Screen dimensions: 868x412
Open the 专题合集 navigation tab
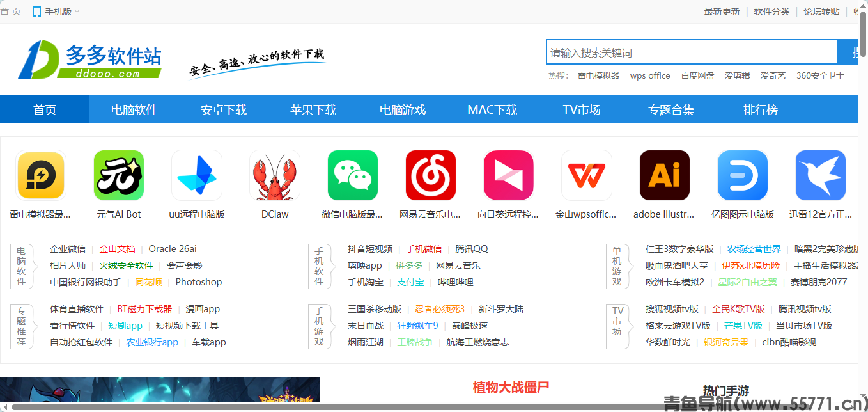point(671,109)
